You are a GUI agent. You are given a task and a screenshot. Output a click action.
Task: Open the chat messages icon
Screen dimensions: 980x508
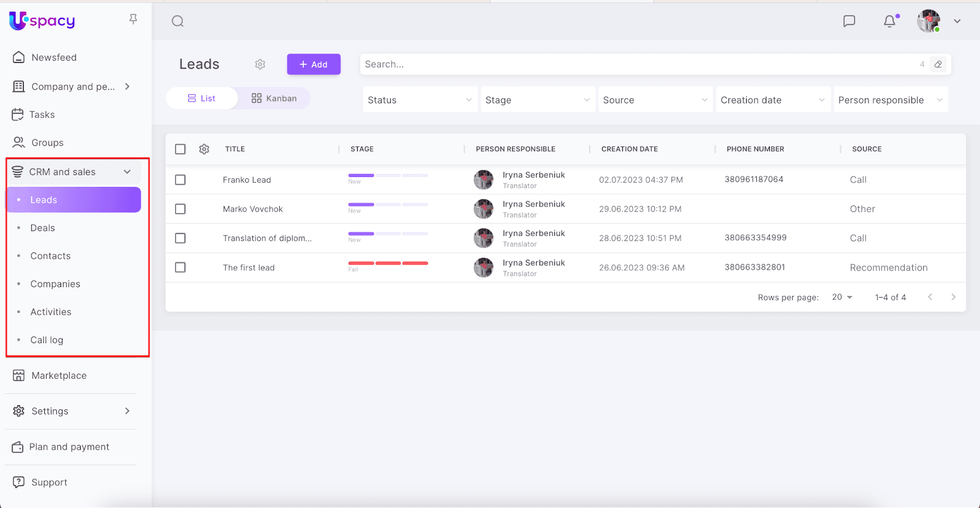(849, 21)
